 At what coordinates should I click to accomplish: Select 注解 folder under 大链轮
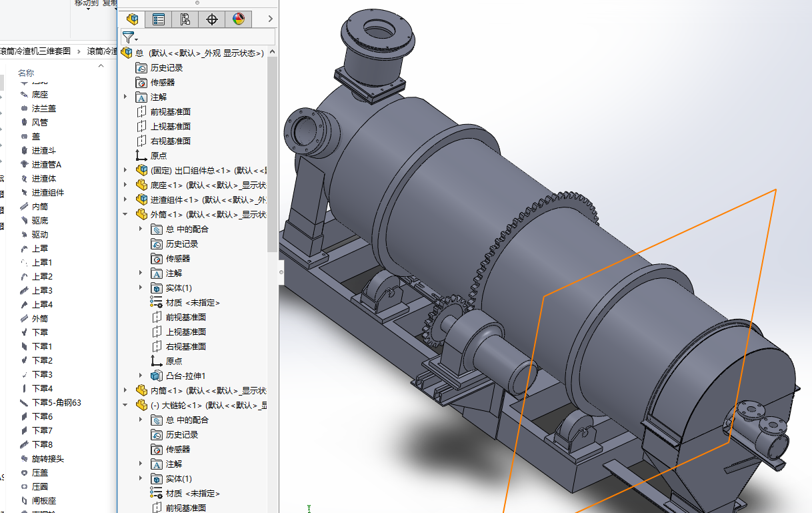pos(173,464)
